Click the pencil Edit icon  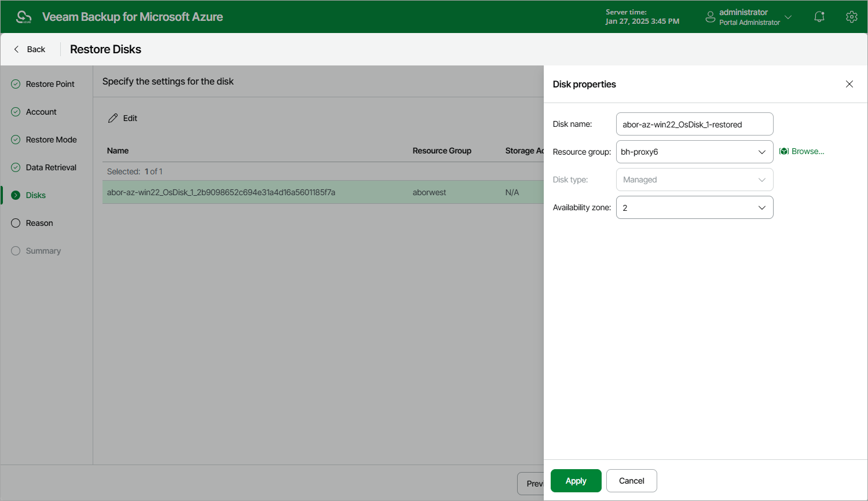tap(113, 118)
